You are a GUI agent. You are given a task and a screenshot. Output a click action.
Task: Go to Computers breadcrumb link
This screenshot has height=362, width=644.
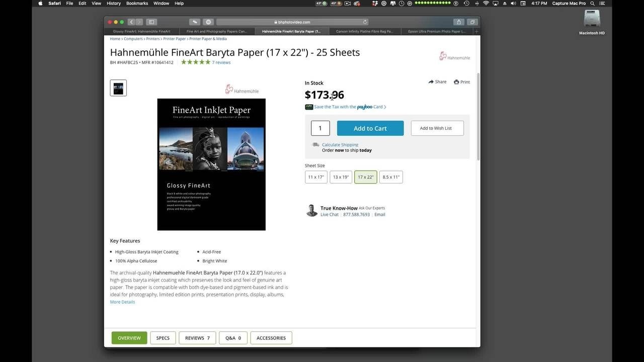[133, 39]
